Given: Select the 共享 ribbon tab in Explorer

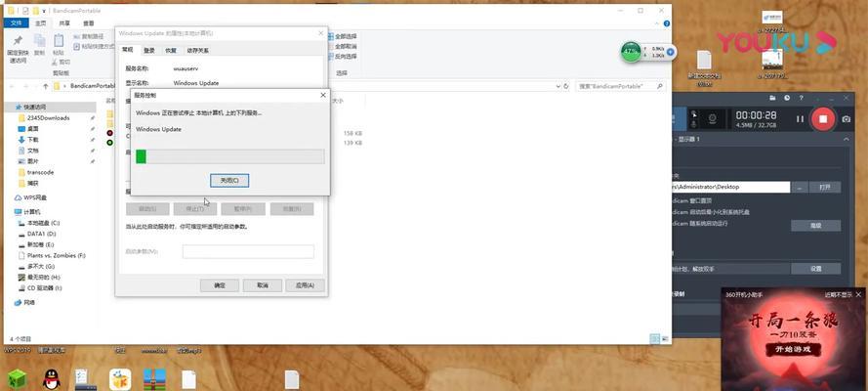Looking at the screenshot, I should pyautogui.click(x=64, y=23).
